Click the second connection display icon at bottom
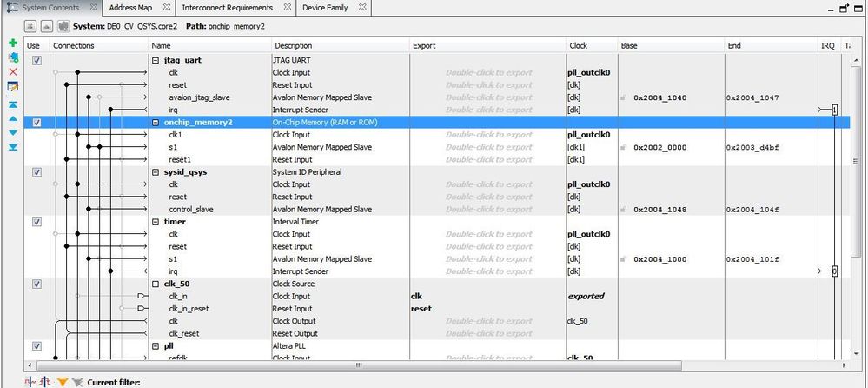The image size is (868, 388). pyautogui.click(x=45, y=381)
